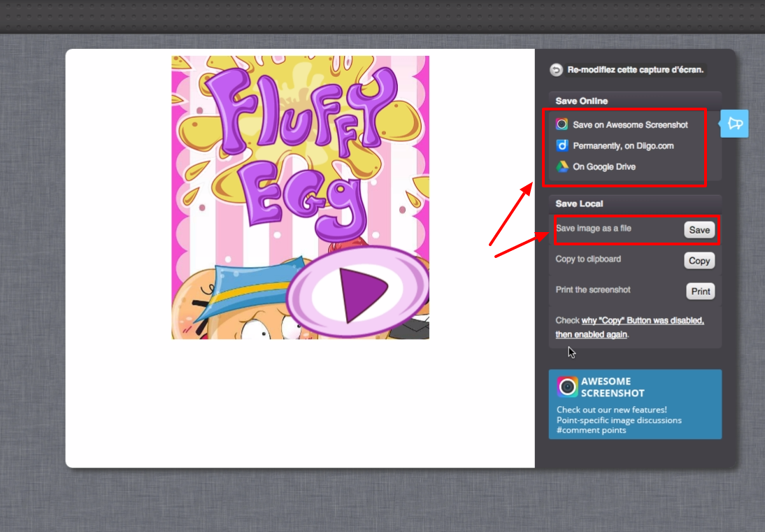Open the why "Copy" Button was disabled link
765x532 pixels.
pyautogui.click(x=642, y=320)
